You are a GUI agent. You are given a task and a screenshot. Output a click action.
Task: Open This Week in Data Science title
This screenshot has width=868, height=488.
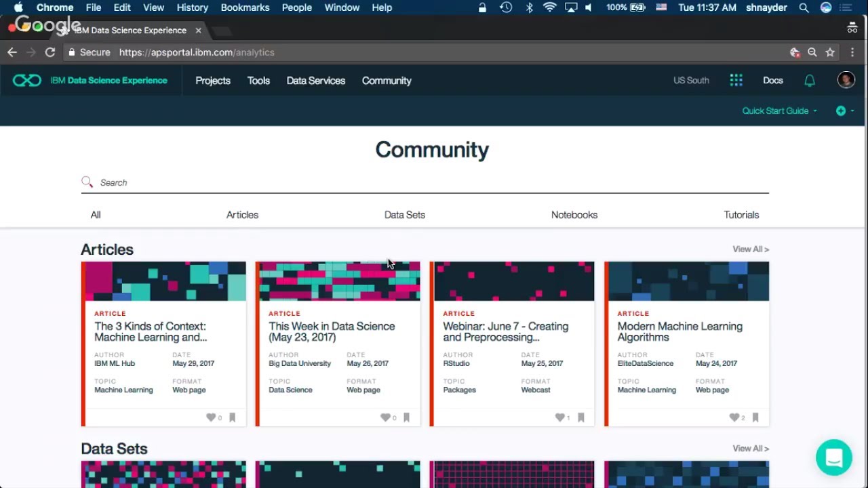332,331
